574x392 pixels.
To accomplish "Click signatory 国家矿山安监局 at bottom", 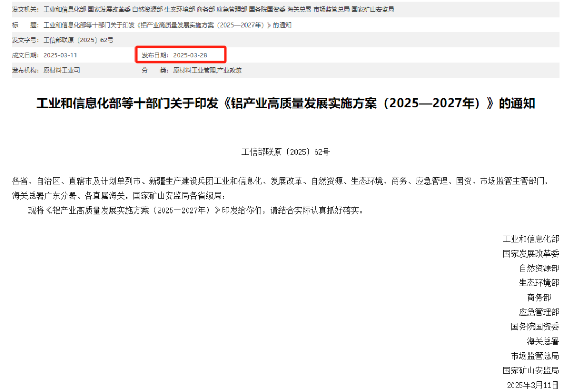I will tap(531, 371).
